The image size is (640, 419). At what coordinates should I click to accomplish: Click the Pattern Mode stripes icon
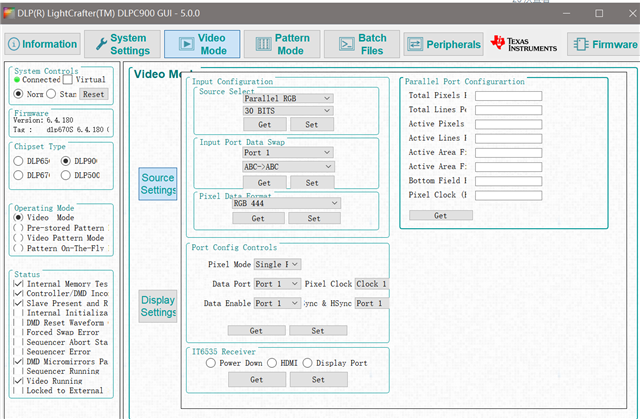(x=263, y=44)
